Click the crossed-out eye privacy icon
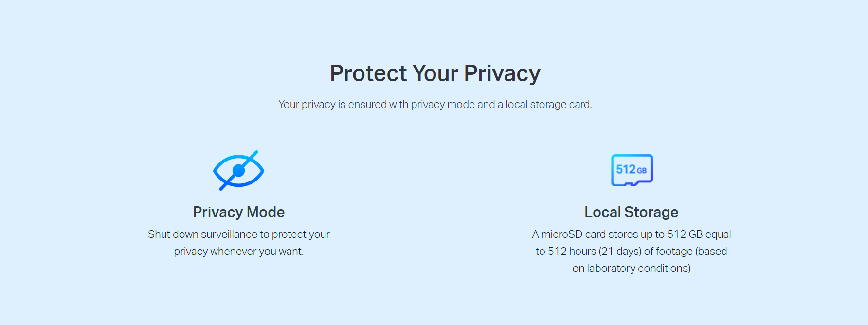The width and height of the screenshot is (868, 325). (238, 170)
